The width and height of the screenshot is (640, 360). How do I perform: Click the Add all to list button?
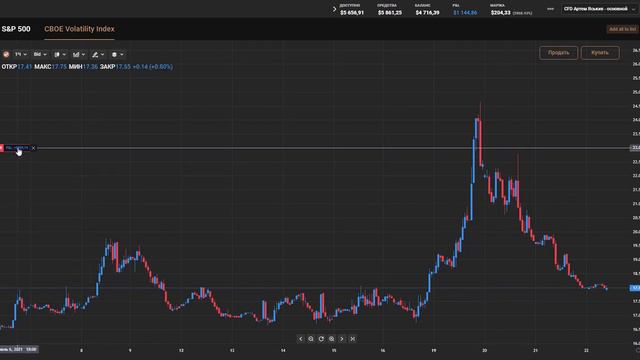[x=622, y=29]
